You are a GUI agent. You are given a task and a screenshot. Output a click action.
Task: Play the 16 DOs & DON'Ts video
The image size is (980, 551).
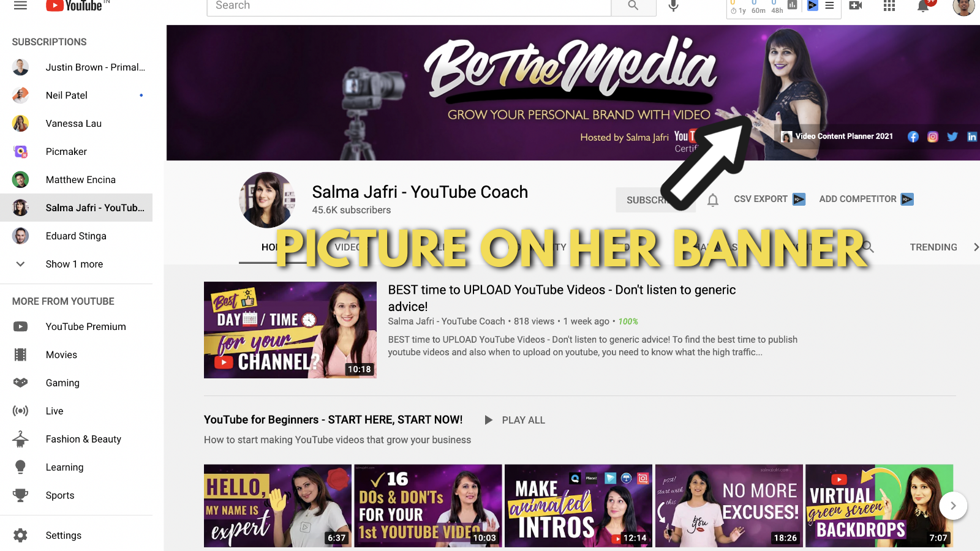tap(428, 506)
